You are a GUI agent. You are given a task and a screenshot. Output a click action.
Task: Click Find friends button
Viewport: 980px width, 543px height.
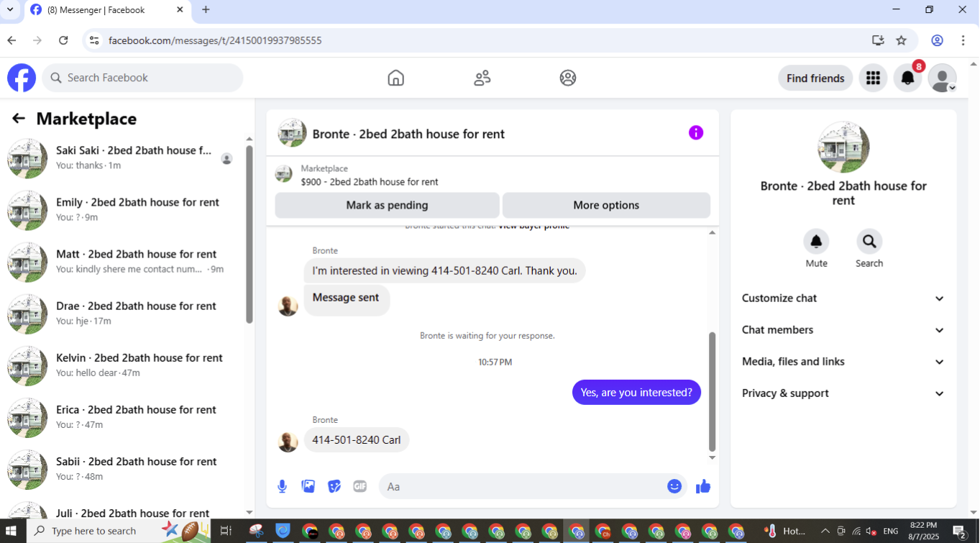[x=815, y=78]
